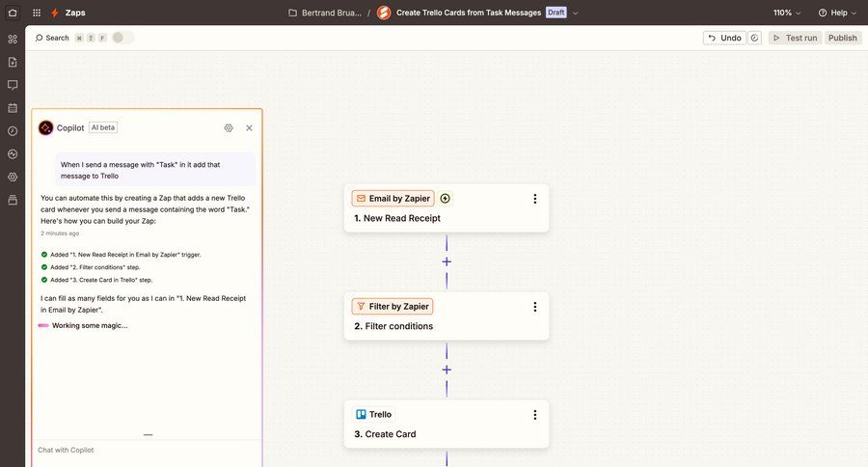Open the comments speech bubble icon in sidebar
The image size is (868, 467).
(13, 85)
